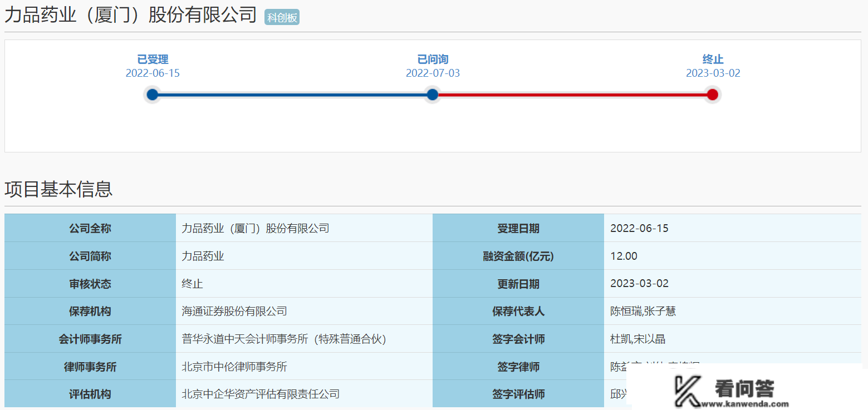
Task: Click the value 北京市中伦律师事务所
Action: click(x=234, y=367)
